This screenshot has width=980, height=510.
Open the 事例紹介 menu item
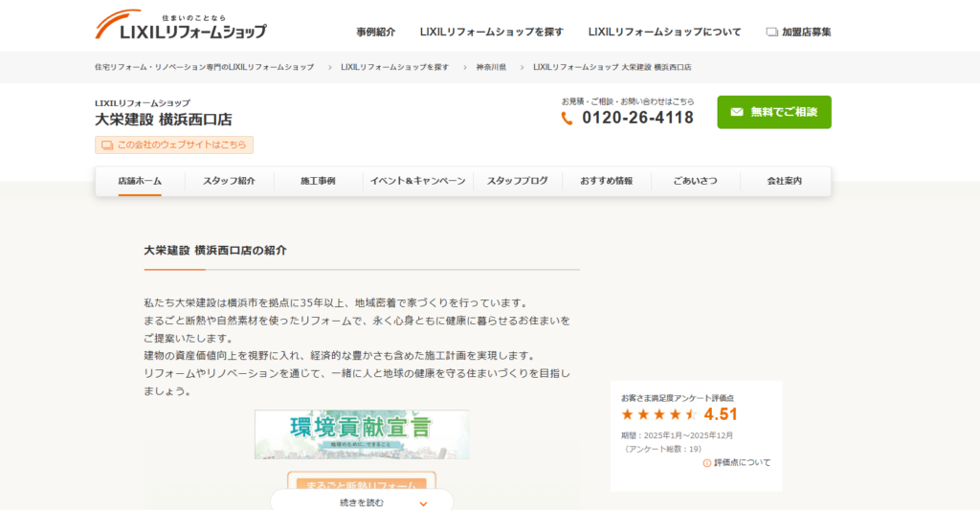click(x=375, y=32)
